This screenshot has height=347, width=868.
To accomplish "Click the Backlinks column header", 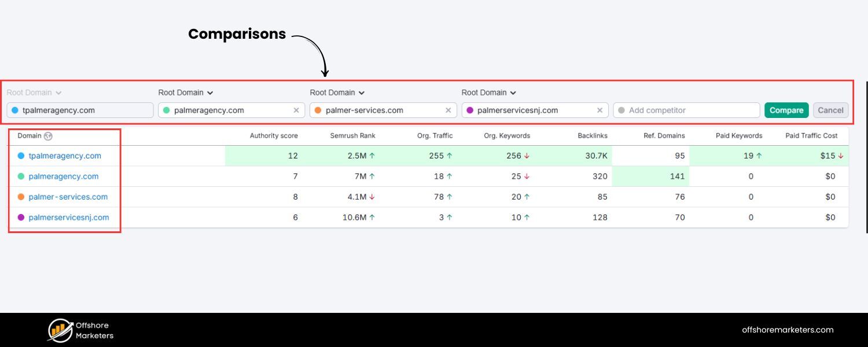I will coord(593,136).
